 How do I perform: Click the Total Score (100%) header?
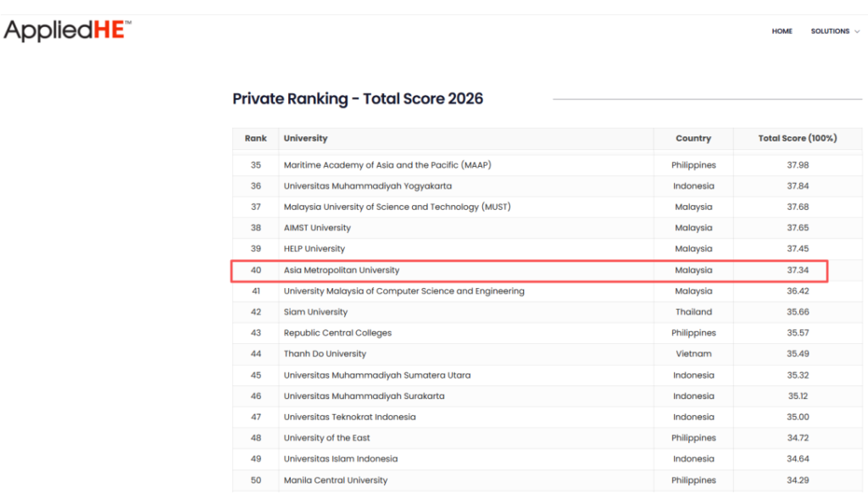797,139
